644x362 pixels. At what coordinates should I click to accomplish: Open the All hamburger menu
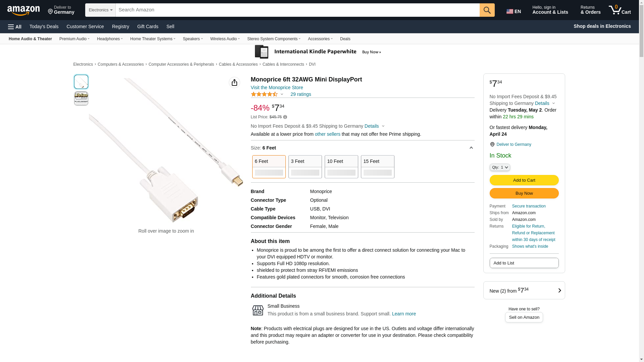(15, 26)
